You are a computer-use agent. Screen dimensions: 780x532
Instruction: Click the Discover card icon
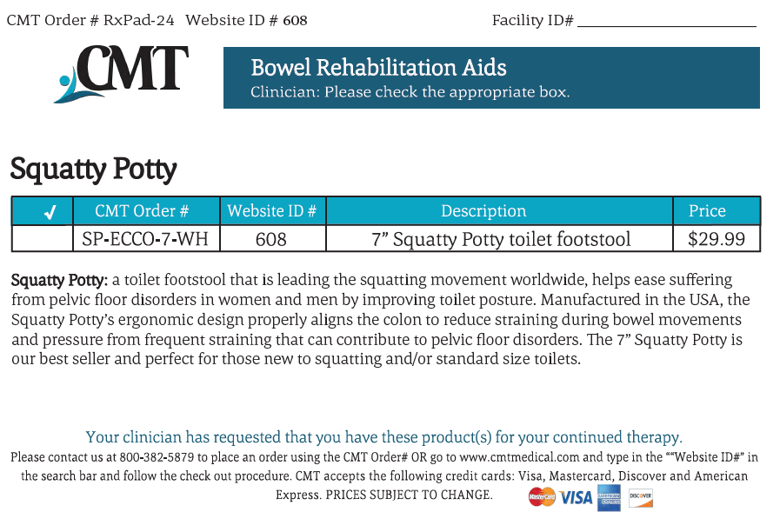(640, 498)
